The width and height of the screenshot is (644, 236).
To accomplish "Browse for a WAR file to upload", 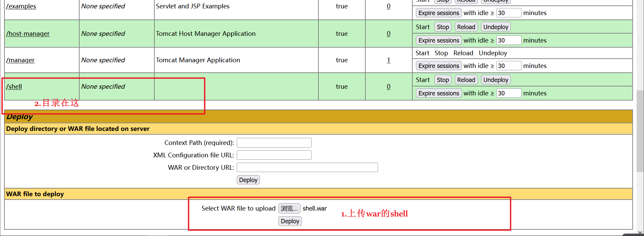I will [x=289, y=209].
